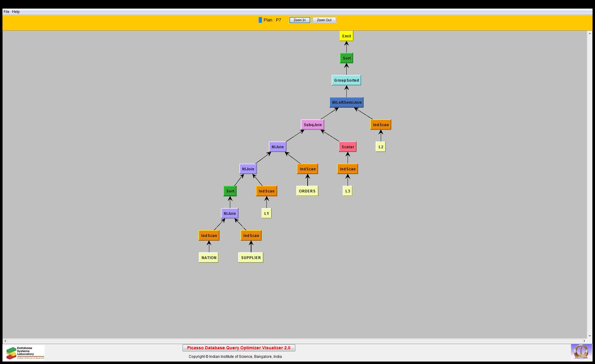Click the vertical scrollbar down arrow
Image resolution: width=595 pixels, height=364 pixels.
[x=589, y=336]
